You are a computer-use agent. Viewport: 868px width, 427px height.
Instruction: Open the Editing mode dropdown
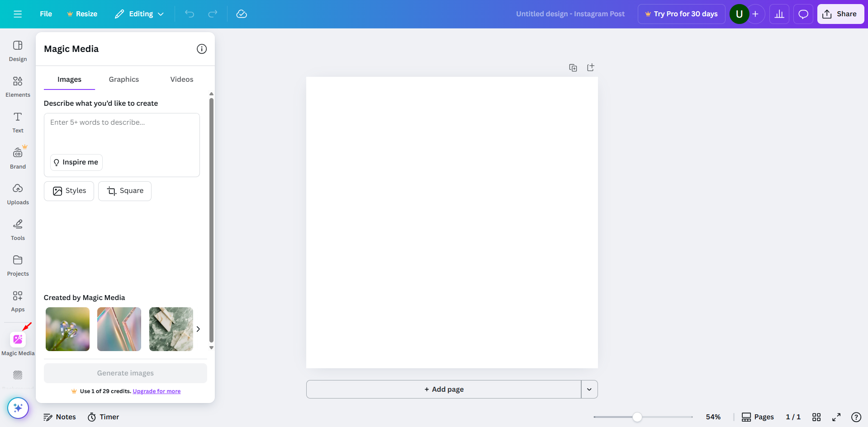pyautogui.click(x=139, y=14)
